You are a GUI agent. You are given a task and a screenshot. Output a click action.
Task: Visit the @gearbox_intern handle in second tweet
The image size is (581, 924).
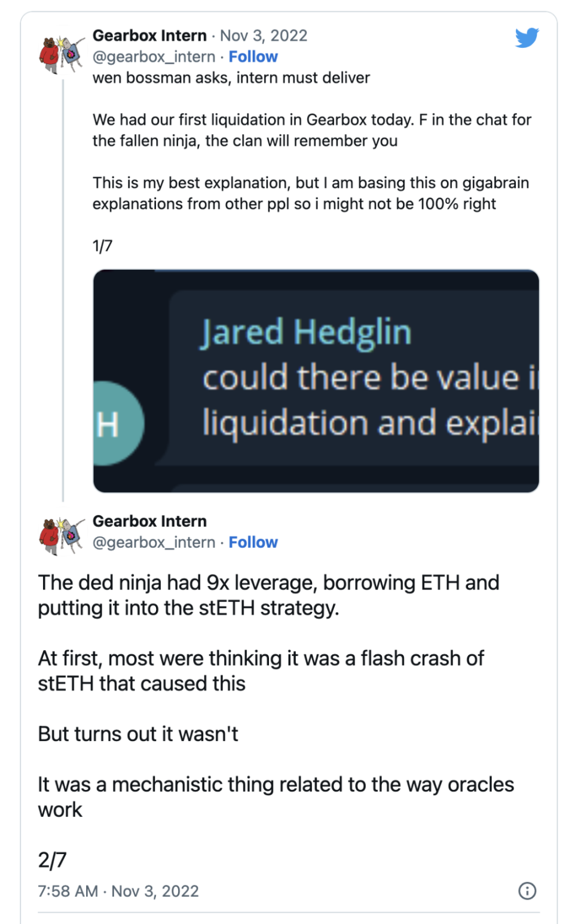click(x=154, y=542)
